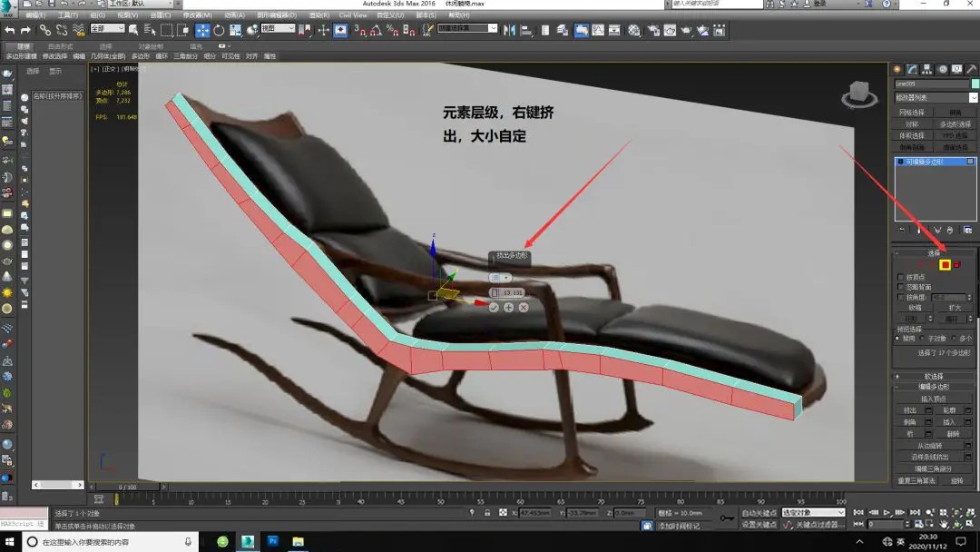Screen dimensions: 980x552
Task: Click the 插入顶点 button
Action: 935,399
